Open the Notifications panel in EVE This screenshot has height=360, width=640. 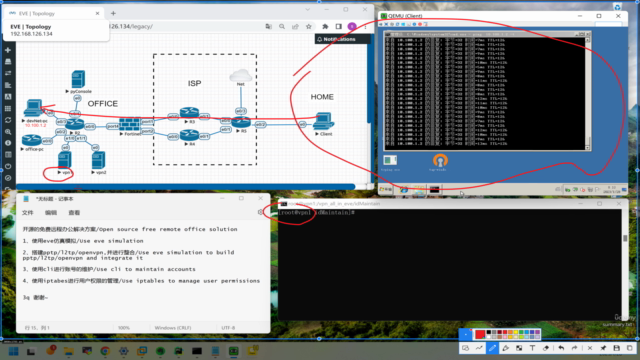point(343,39)
